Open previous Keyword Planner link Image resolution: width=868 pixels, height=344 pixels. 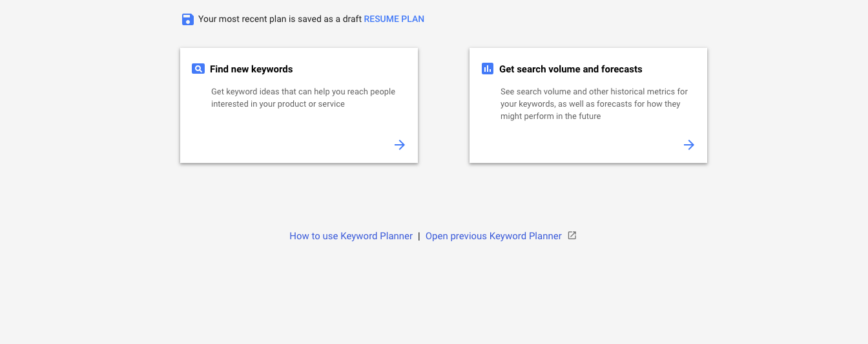tap(493, 236)
